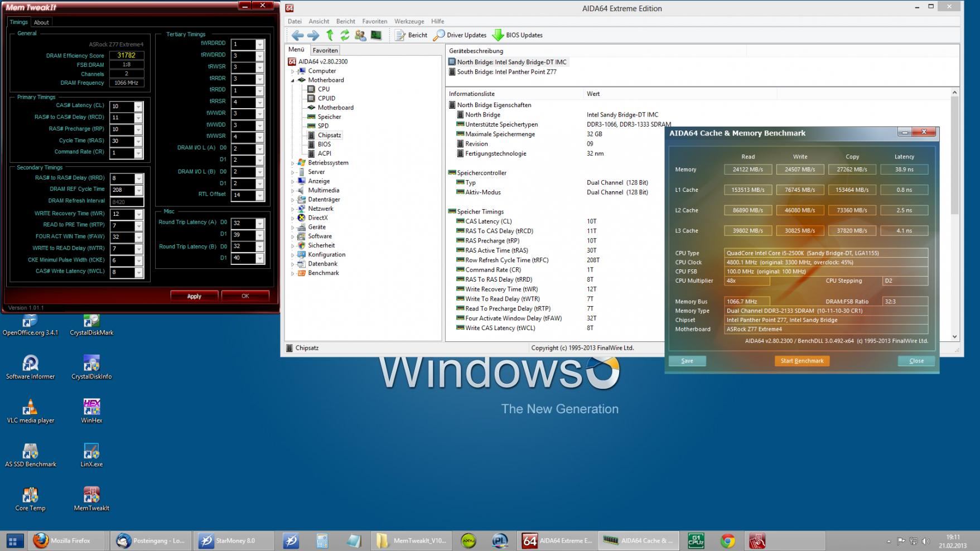Image resolution: width=980 pixels, height=551 pixels.
Task: Open tWRDRDD tertiary timing dropdown
Action: click(259, 44)
